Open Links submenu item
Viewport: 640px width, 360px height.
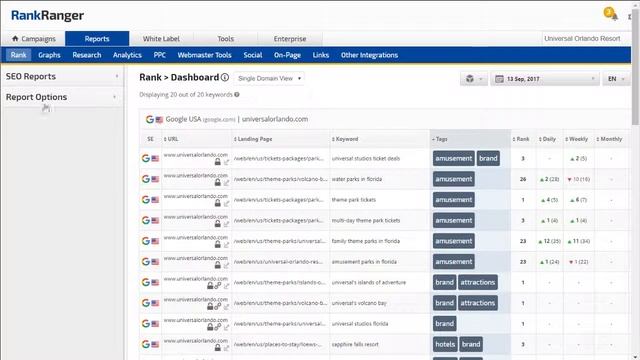click(321, 55)
